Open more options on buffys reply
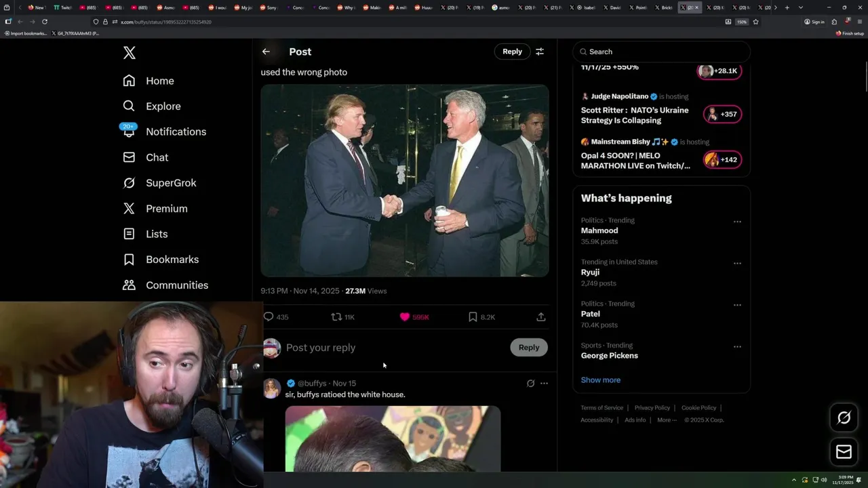The height and width of the screenshot is (488, 868). pyautogui.click(x=544, y=384)
